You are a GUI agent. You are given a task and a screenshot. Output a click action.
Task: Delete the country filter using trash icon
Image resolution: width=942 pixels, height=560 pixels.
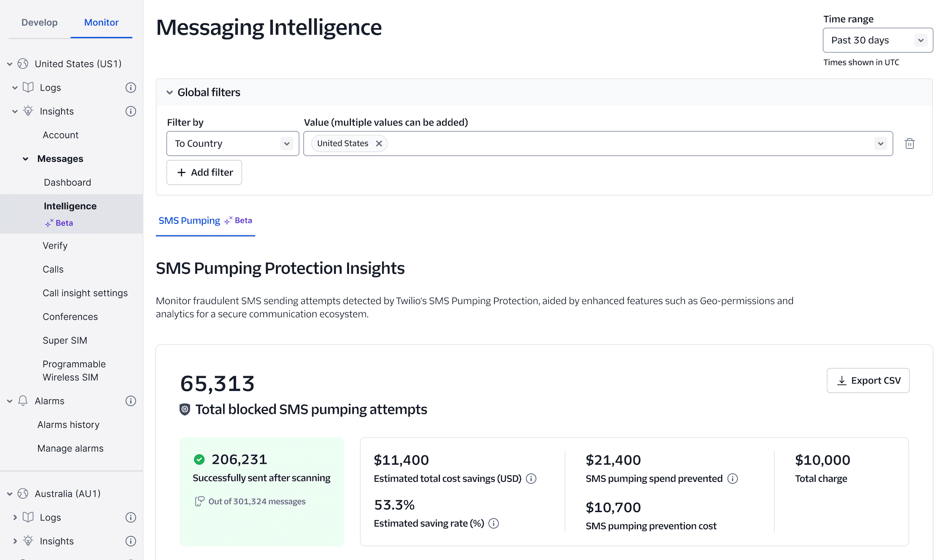click(910, 143)
